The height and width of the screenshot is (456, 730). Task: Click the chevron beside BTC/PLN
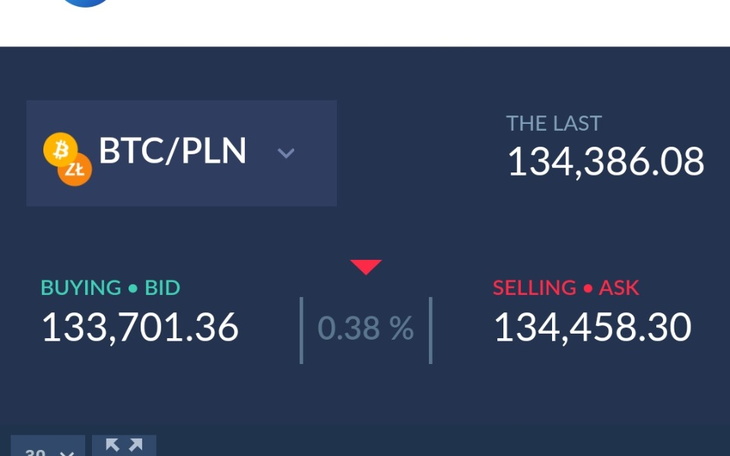[x=286, y=153]
